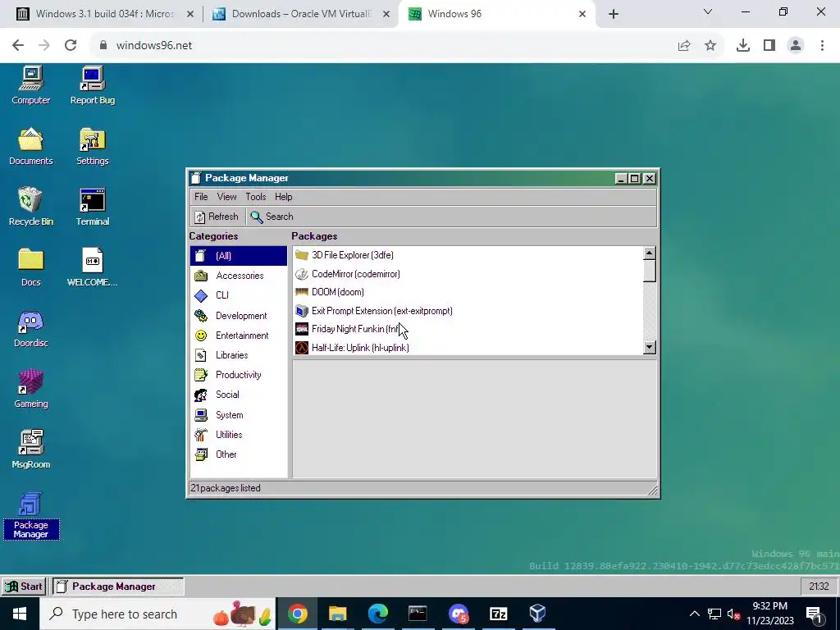This screenshot has height=630, width=840.
Task: Select the Recycle Bin icon
Action: (31, 207)
